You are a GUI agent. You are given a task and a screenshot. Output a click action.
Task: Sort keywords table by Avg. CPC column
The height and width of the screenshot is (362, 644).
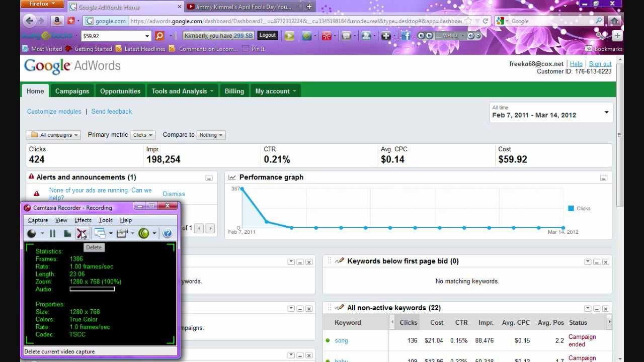[x=516, y=323]
